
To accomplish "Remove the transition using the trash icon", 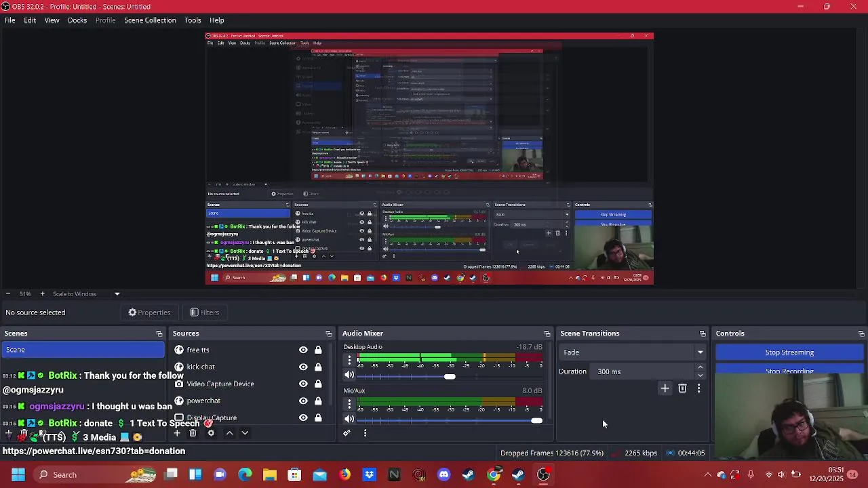I will pyautogui.click(x=682, y=388).
